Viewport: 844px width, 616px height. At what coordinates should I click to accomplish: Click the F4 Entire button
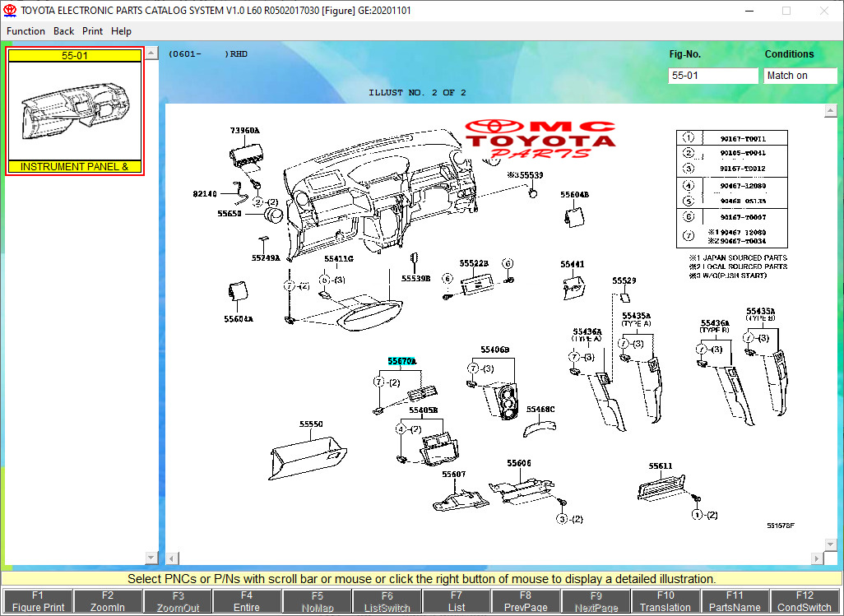[247, 601]
